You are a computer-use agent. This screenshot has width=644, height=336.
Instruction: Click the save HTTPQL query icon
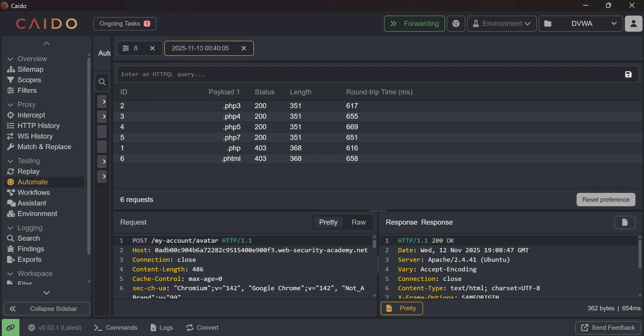pyautogui.click(x=628, y=74)
